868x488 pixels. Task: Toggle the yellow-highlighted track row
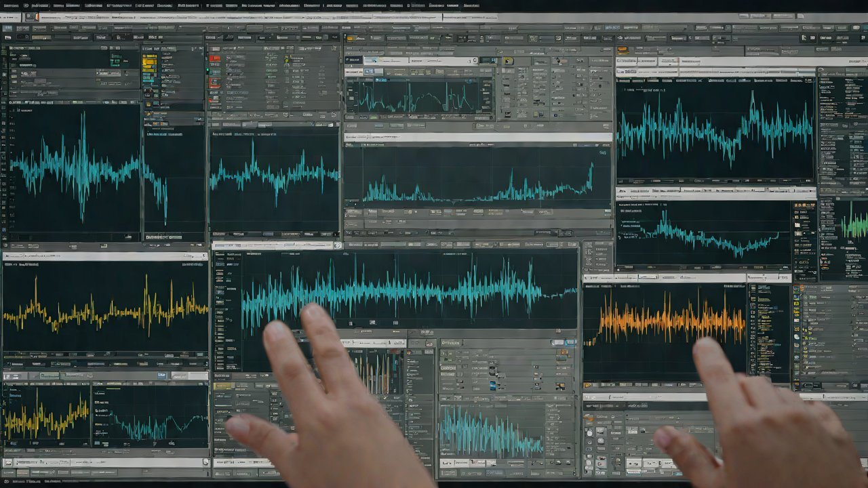(149, 62)
